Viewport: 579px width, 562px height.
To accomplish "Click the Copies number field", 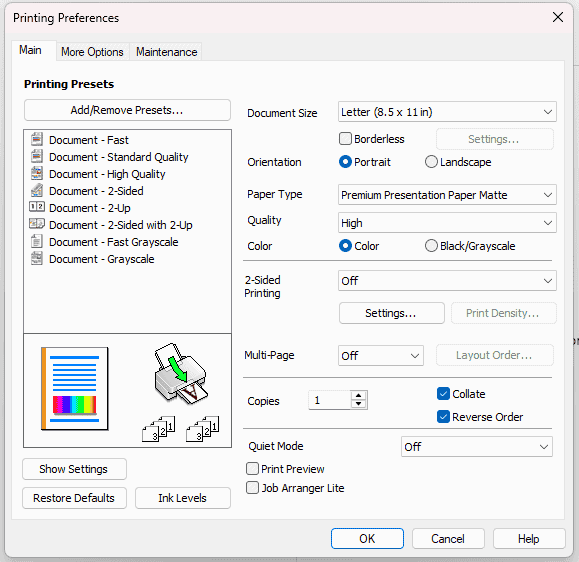I will [x=330, y=400].
